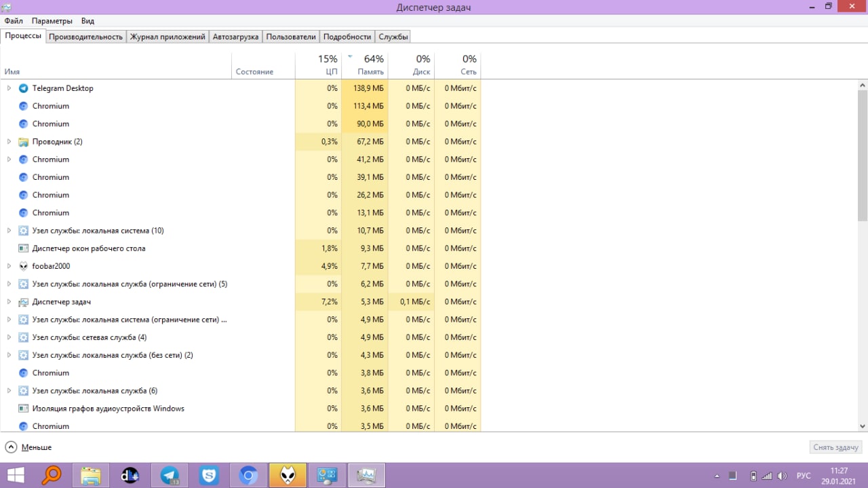
Task: Show hidden tray icons arrow
Action: click(717, 476)
